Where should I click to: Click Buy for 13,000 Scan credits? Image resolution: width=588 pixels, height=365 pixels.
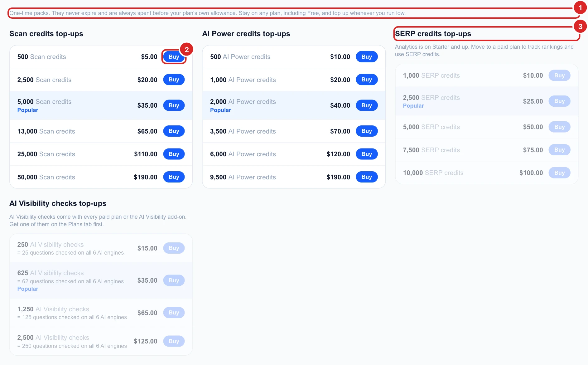click(x=174, y=131)
